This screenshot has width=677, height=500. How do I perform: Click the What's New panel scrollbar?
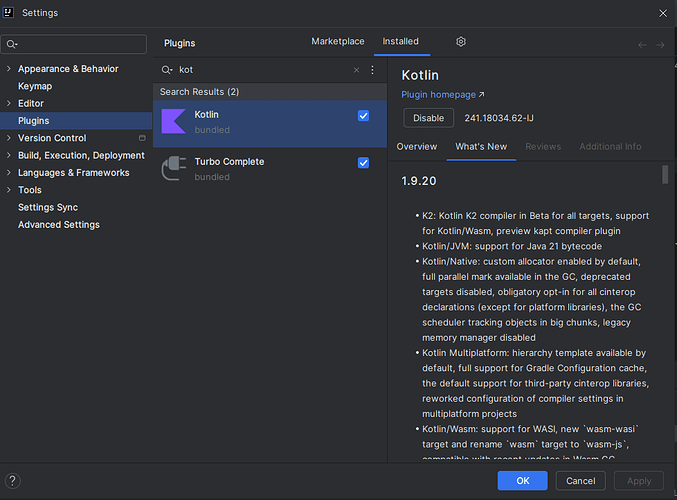pyautogui.click(x=665, y=176)
